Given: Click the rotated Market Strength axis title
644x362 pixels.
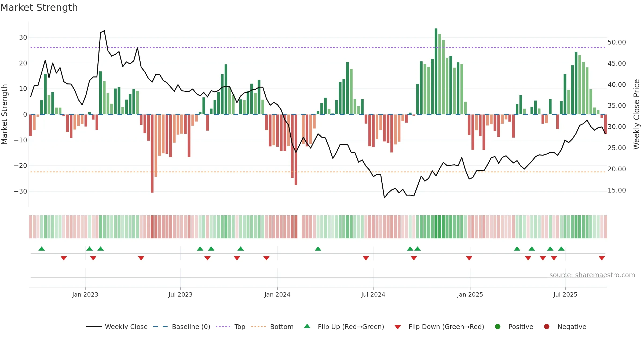Looking at the screenshot, I should click(x=4, y=114).
